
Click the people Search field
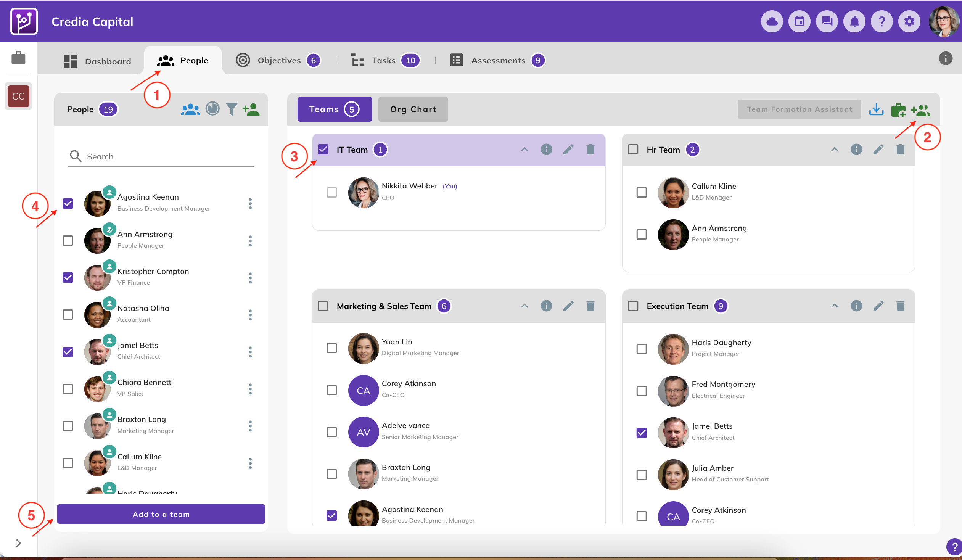pos(168,156)
